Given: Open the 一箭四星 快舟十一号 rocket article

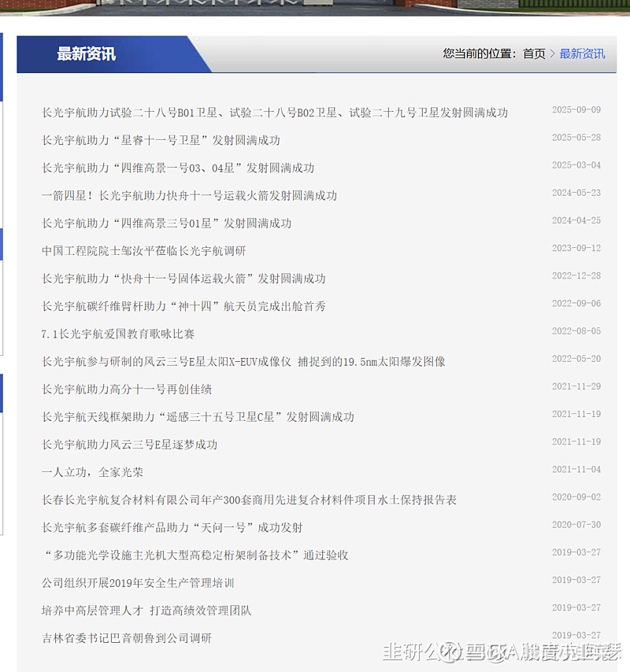Looking at the screenshot, I should click(x=189, y=195).
